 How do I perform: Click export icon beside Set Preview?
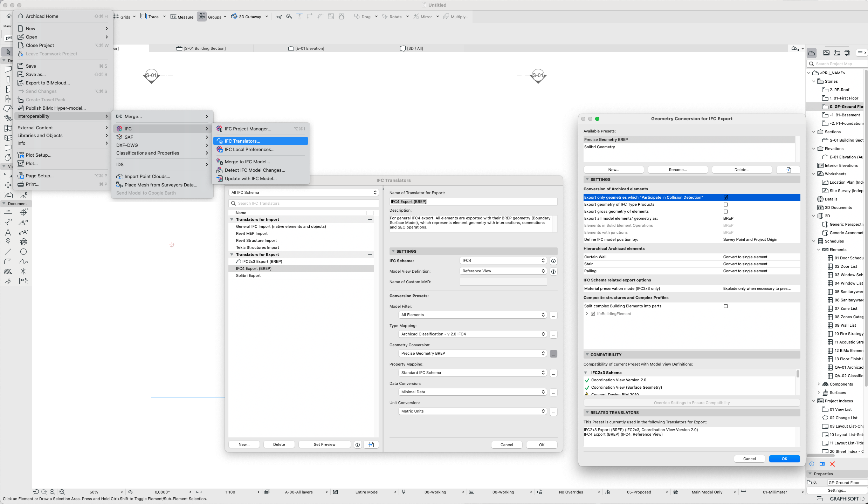point(371,444)
